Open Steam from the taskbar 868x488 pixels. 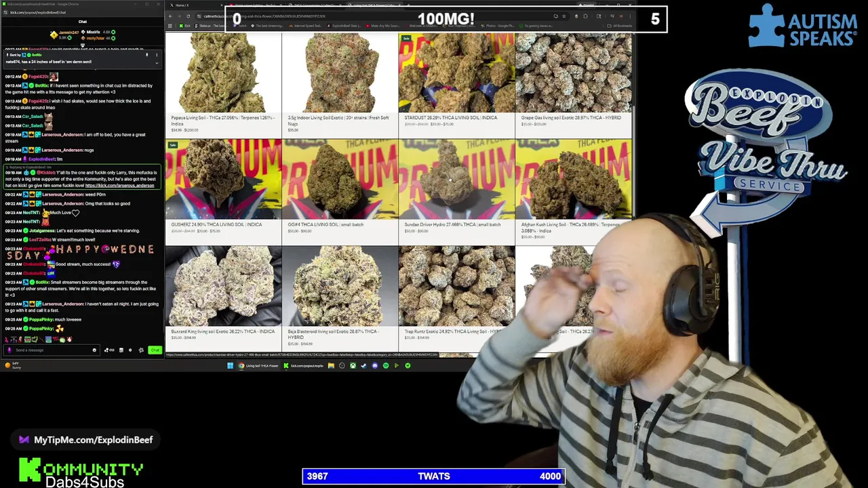[x=363, y=365]
